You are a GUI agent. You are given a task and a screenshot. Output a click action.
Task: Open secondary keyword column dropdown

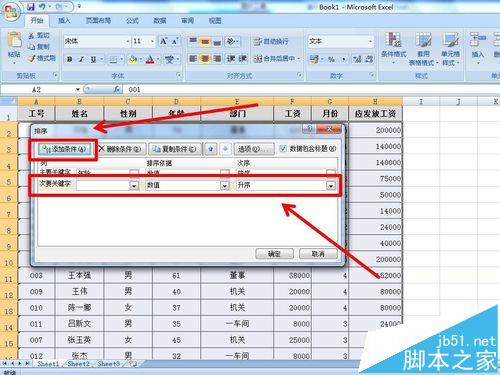click(134, 185)
